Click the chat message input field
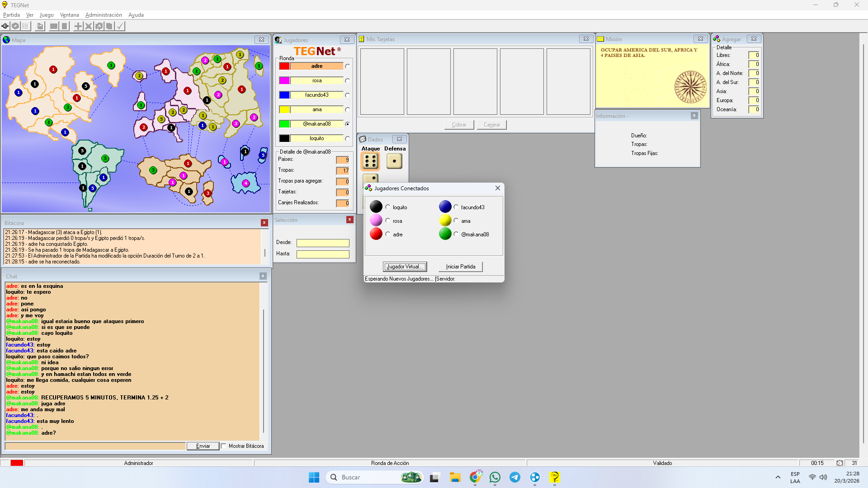Screen dimensions: 868x488 (95, 446)
